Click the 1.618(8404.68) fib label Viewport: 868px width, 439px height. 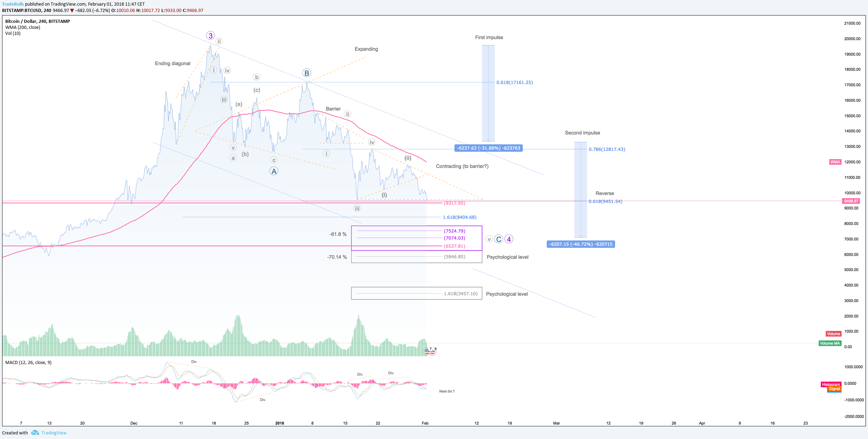(x=460, y=217)
